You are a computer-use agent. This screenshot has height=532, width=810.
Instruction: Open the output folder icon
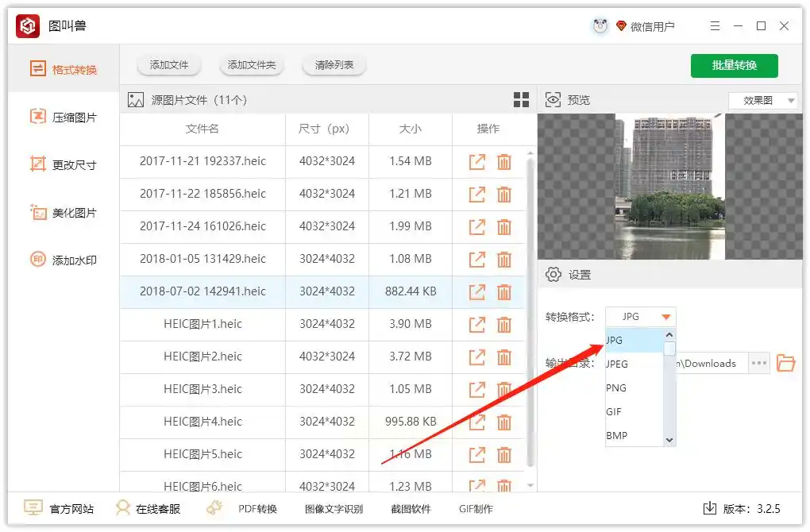pyautogui.click(x=785, y=364)
